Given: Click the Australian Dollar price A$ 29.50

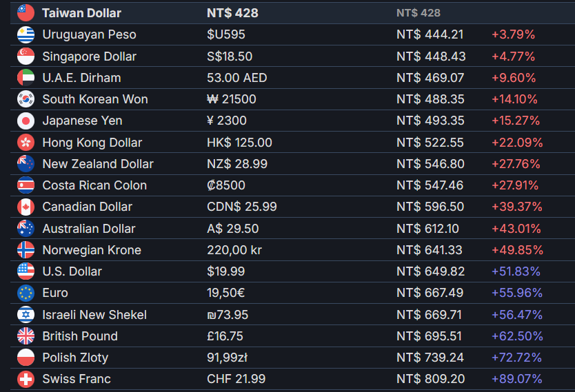Looking at the screenshot, I should click(x=233, y=229).
